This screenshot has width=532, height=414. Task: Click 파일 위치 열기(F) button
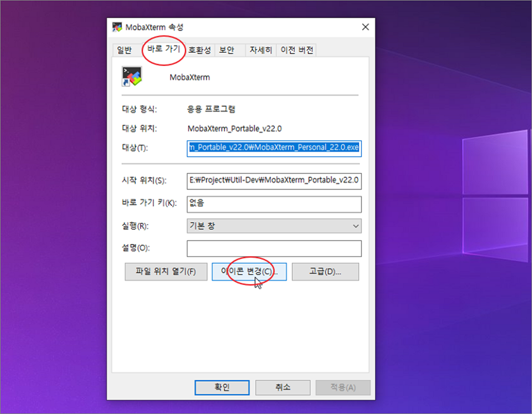pos(166,272)
